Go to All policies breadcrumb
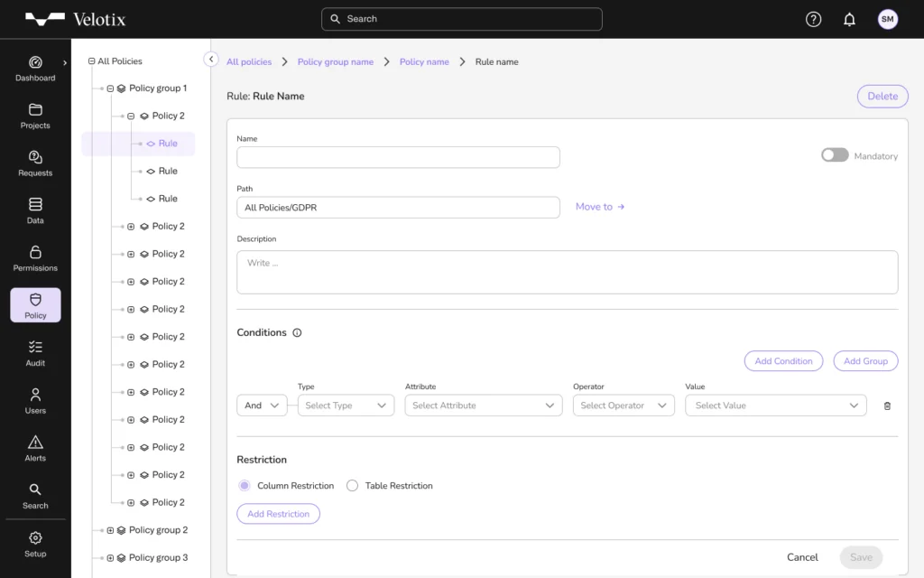Image resolution: width=924 pixels, height=578 pixels. click(x=249, y=62)
